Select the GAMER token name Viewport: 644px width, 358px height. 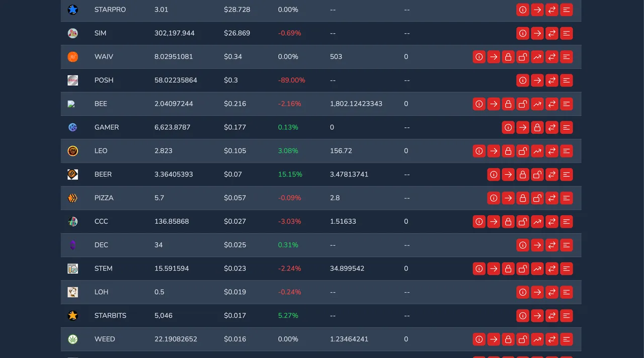[107, 128]
